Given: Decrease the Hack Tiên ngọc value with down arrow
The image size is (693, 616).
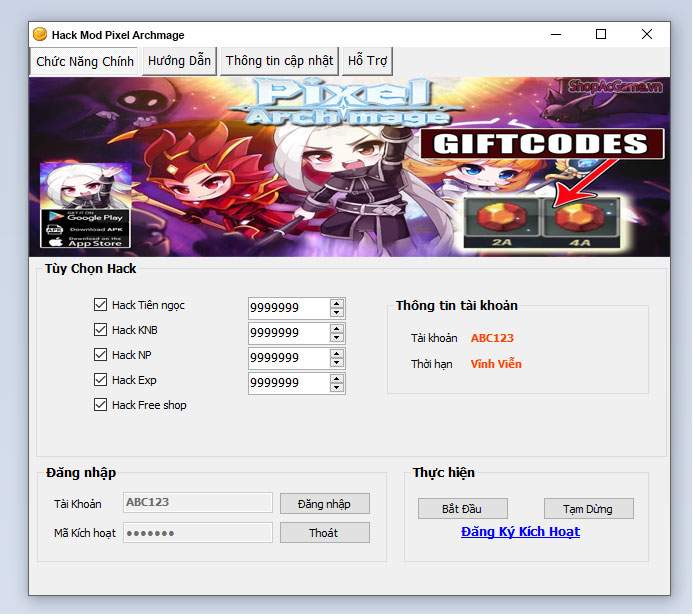Looking at the screenshot, I should 337,312.
